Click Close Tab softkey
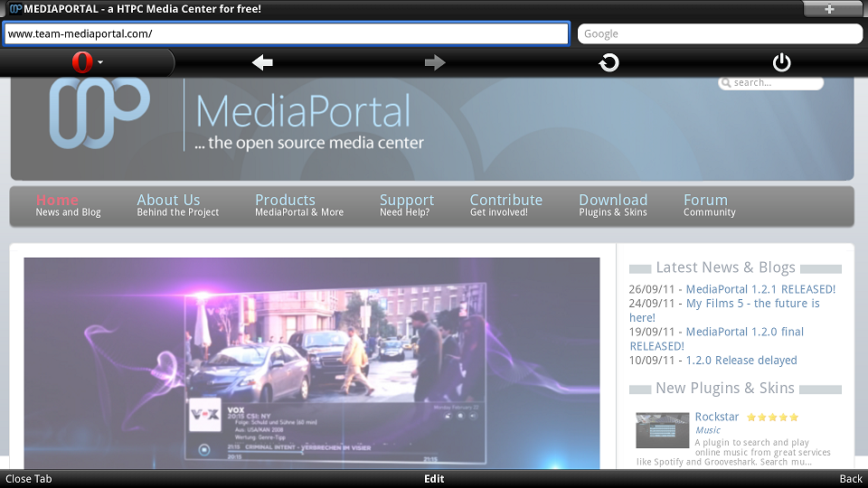The height and width of the screenshot is (488, 868). tap(29, 479)
